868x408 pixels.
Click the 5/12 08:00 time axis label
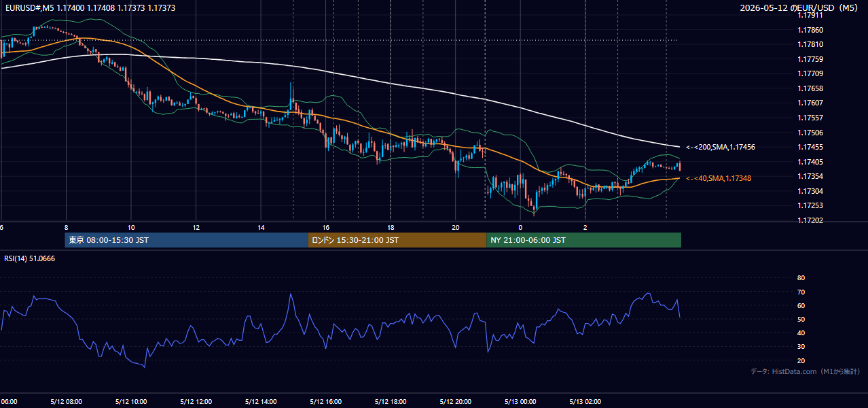click(x=67, y=401)
